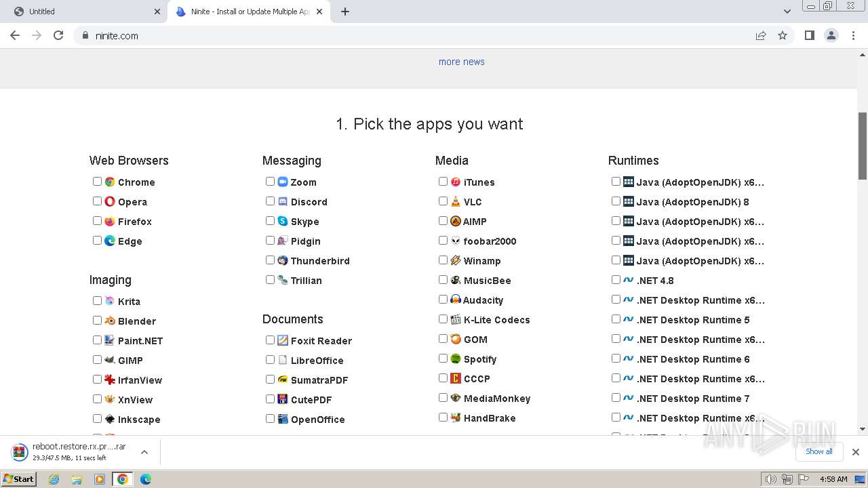
Task: Open the browser side panel icon
Action: [x=810, y=35]
